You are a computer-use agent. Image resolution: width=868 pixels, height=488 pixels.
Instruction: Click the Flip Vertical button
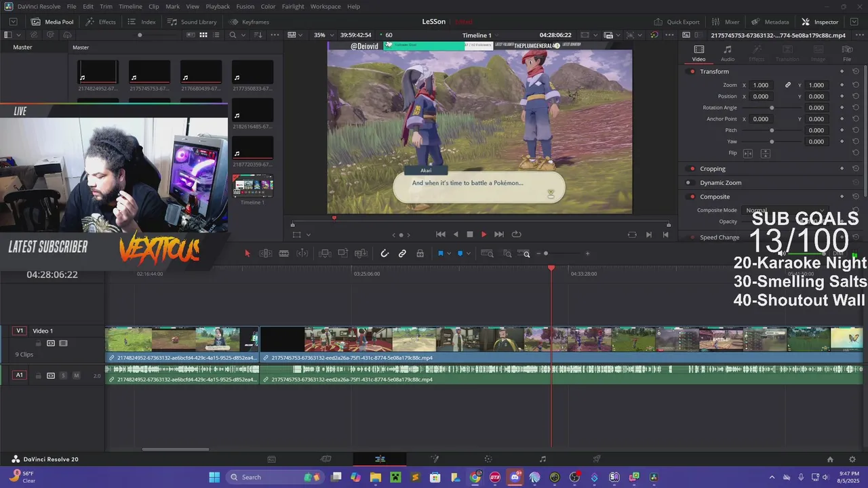coord(765,153)
